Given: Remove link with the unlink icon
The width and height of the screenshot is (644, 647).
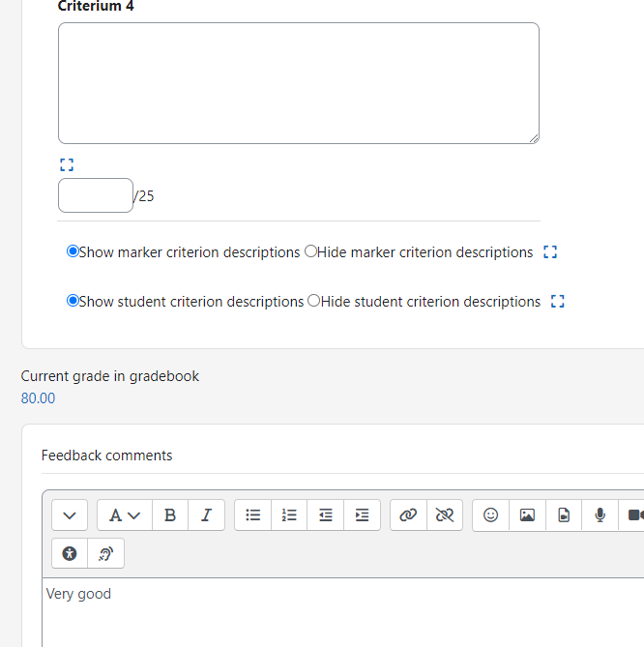Looking at the screenshot, I should (445, 515).
